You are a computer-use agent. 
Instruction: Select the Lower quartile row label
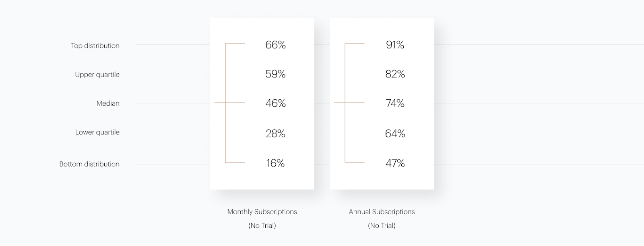(x=97, y=132)
